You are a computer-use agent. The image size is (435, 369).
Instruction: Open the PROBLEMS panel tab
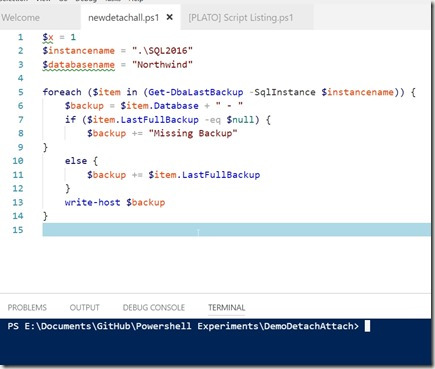[27, 307]
